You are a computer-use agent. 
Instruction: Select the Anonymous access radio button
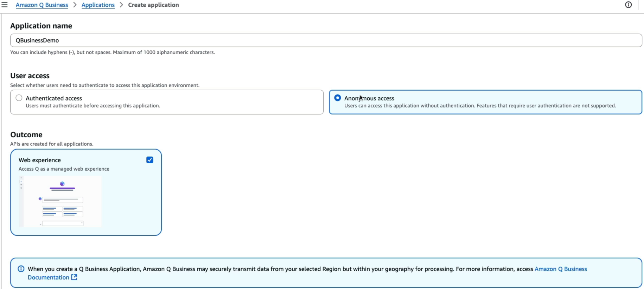(x=338, y=98)
